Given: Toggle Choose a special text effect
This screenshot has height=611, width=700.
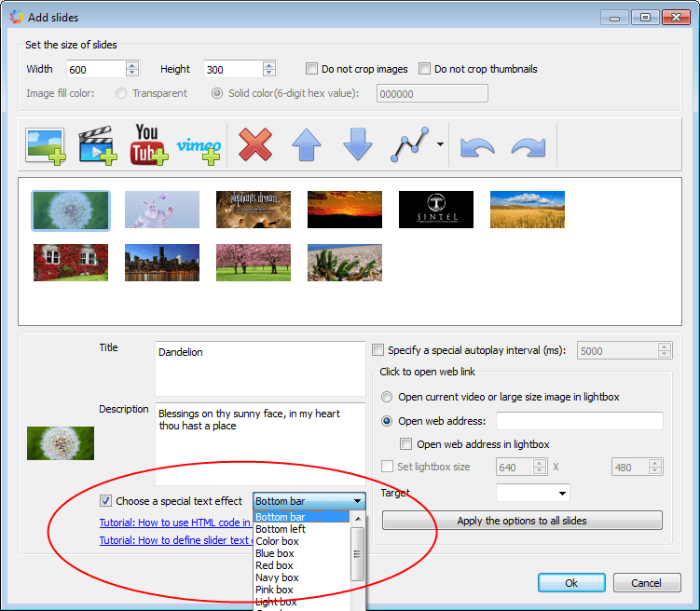Looking at the screenshot, I should coord(105,501).
